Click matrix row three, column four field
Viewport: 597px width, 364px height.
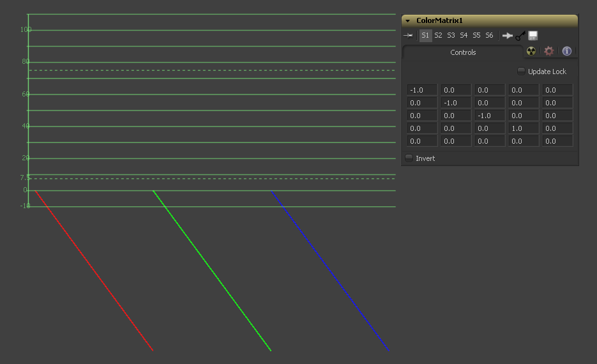point(524,116)
